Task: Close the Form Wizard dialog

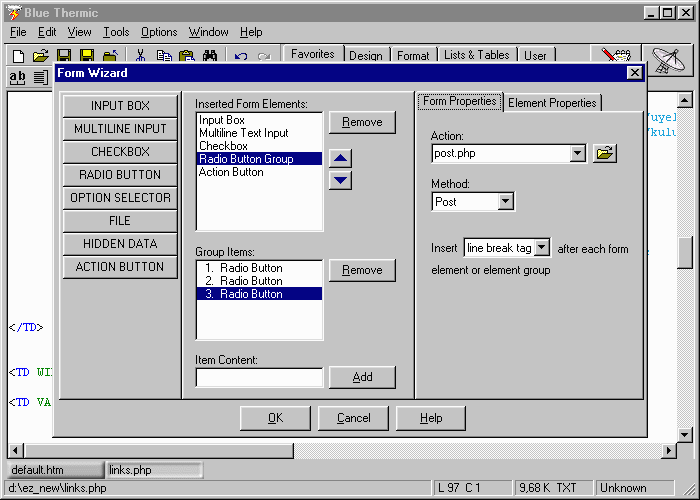Action: click(634, 73)
